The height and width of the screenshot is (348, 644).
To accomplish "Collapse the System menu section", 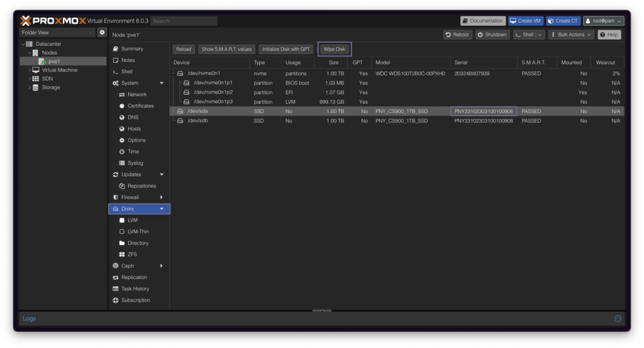I will [162, 83].
